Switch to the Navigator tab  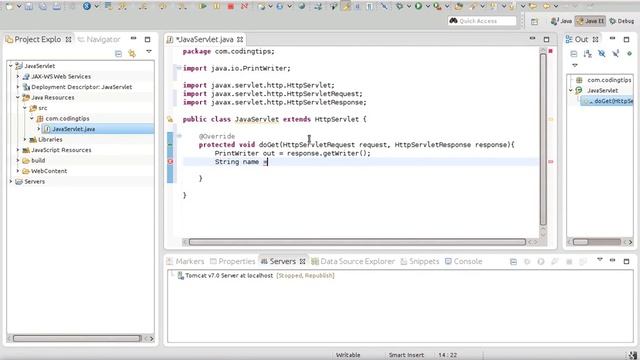click(99, 40)
